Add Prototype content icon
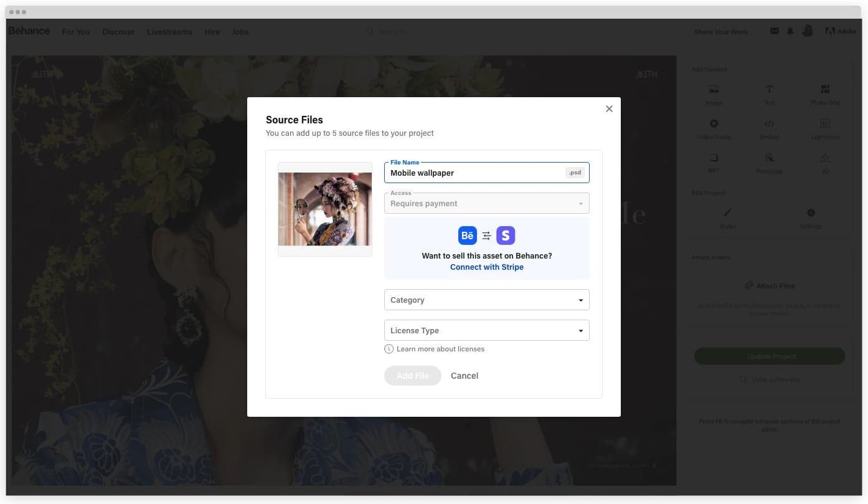The height and width of the screenshot is (504, 868). click(x=770, y=158)
